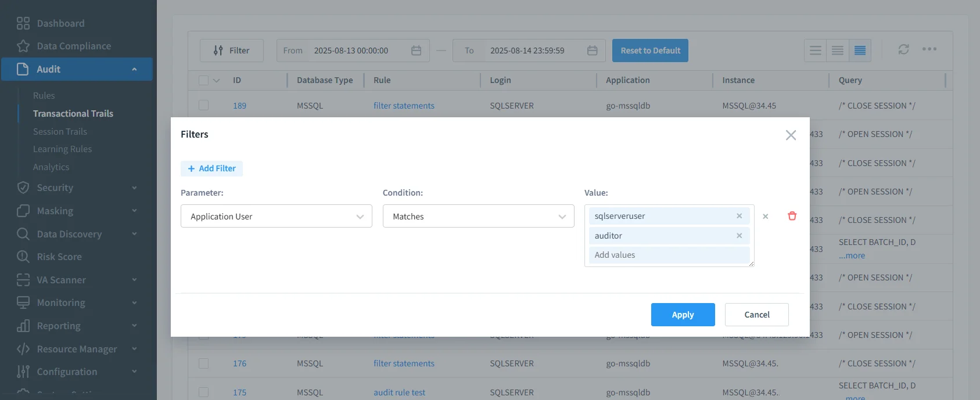Cancel the Filters dialog

pyautogui.click(x=757, y=315)
